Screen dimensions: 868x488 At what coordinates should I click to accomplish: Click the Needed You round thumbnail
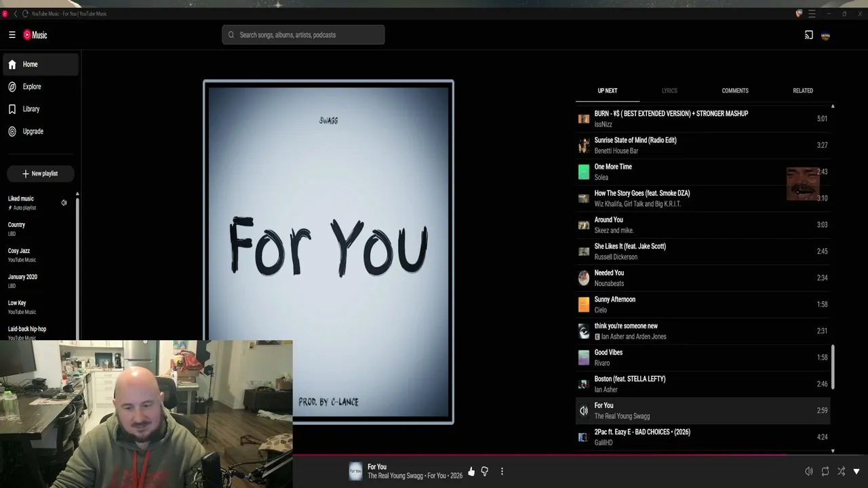(x=583, y=278)
